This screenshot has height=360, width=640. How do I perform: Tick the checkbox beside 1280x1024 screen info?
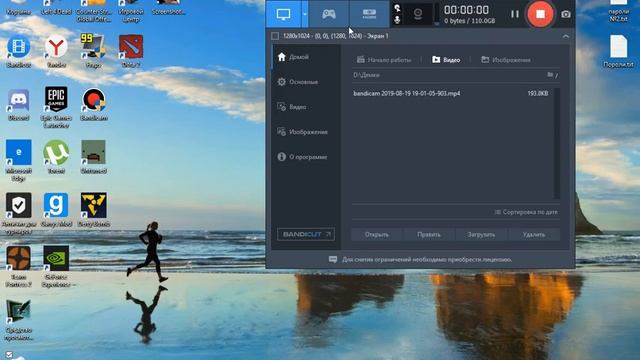275,36
